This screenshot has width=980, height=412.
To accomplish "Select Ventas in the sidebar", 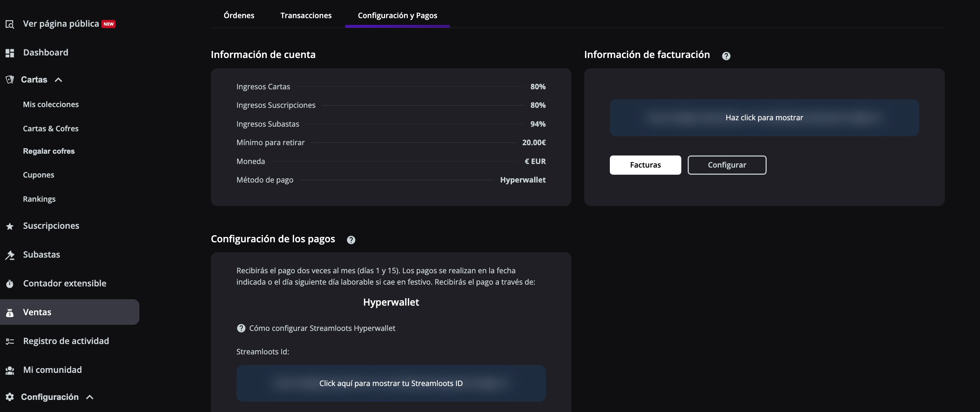I will (x=70, y=312).
